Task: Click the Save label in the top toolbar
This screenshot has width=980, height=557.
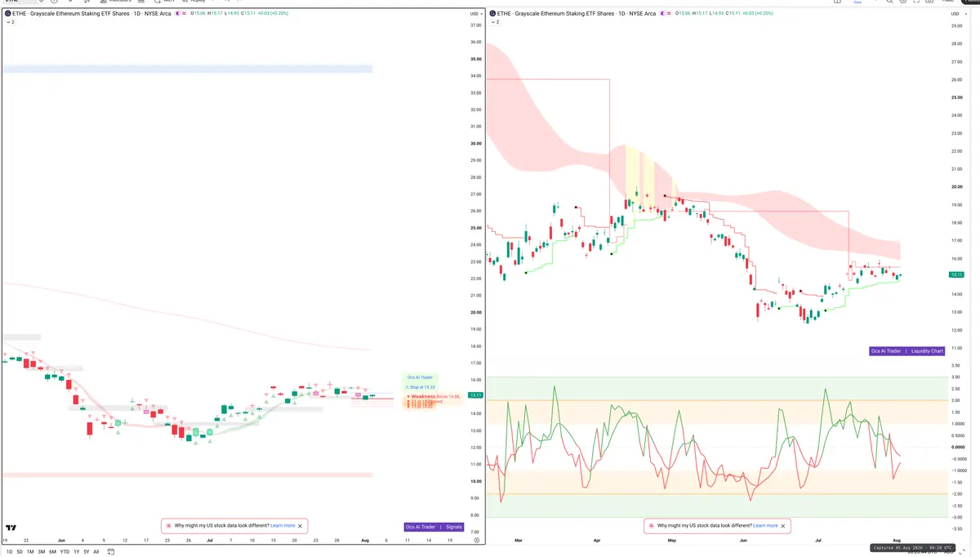Action: 857,2
